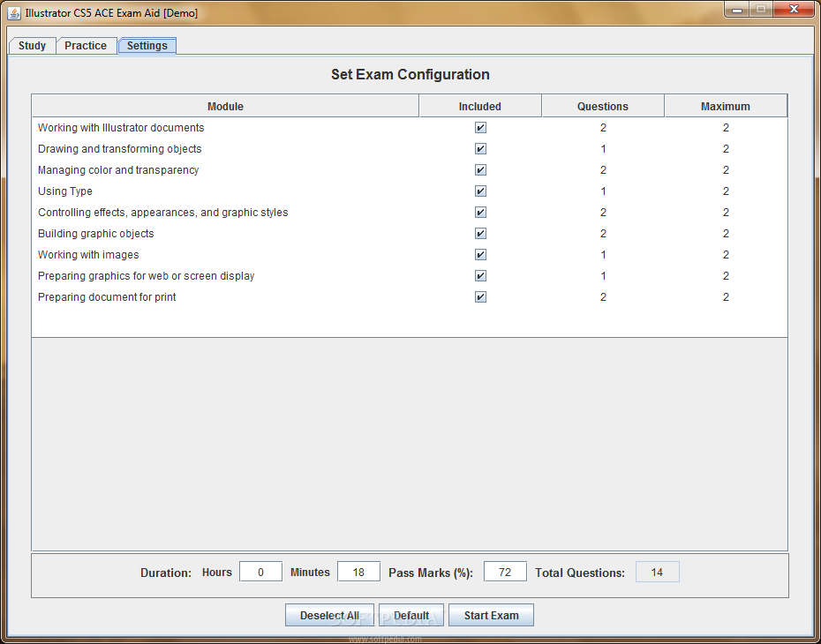This screenshot has width=821, height=644.
Task: Select Maximum cell for Using Type
Action: 726,191
